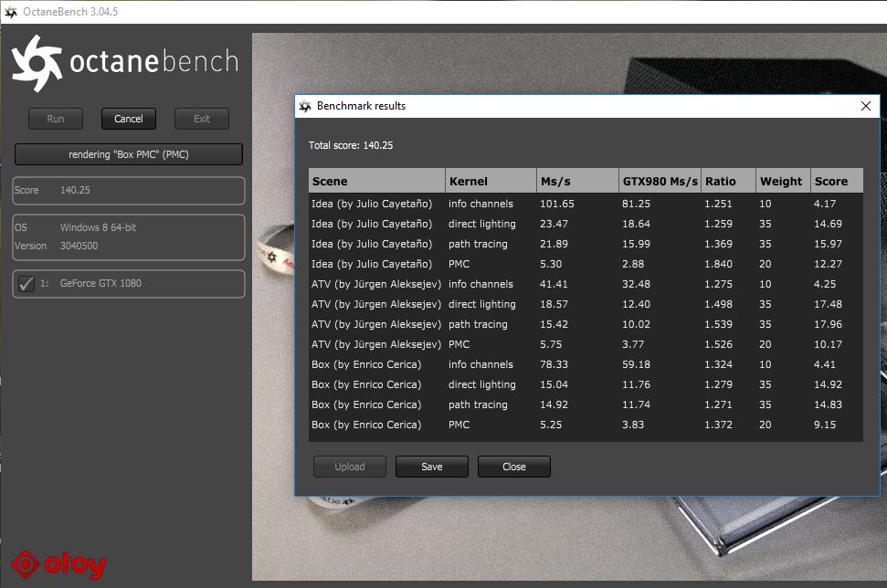Click the 81.25 GTX980 value
887x588 pixels.
click(x=636, y=204)
